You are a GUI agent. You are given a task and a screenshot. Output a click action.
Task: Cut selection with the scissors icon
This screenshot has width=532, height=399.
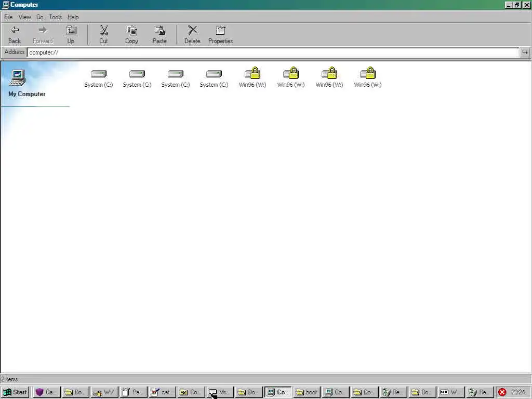coord(104,35)
